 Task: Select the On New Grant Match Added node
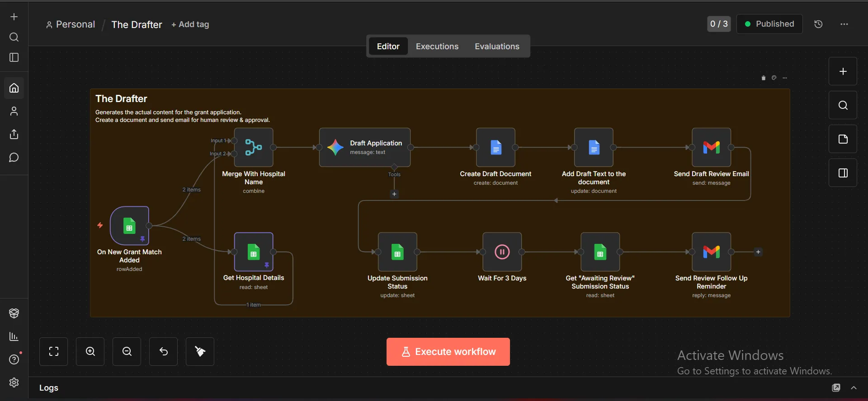click(x=129, y=226)
